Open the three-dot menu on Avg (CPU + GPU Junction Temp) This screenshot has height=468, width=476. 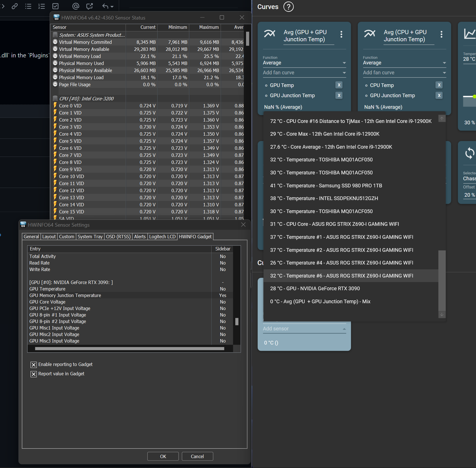pyautogui.click(x=441, y=34)
